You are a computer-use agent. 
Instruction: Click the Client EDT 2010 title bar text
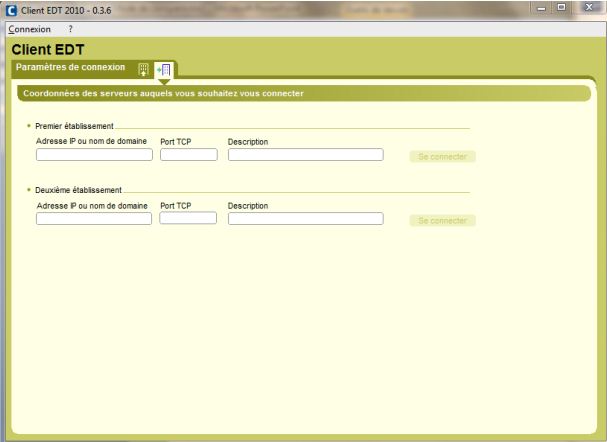(64, 10)
